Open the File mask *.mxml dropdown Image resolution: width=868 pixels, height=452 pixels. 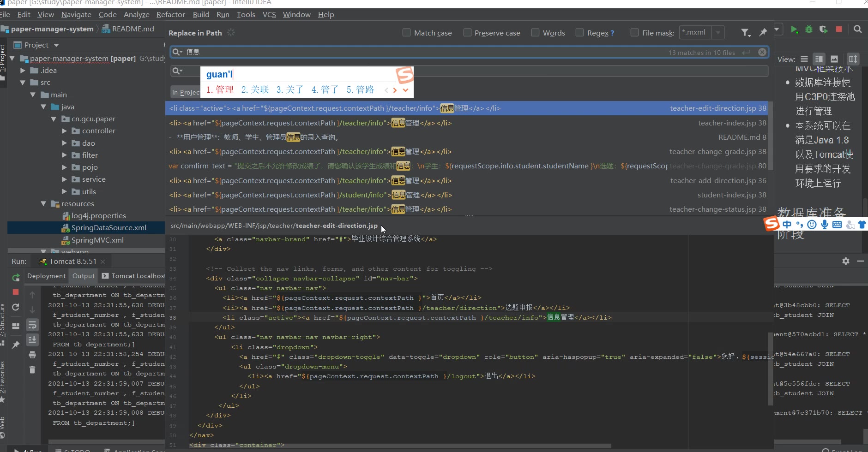click(717, 33)
